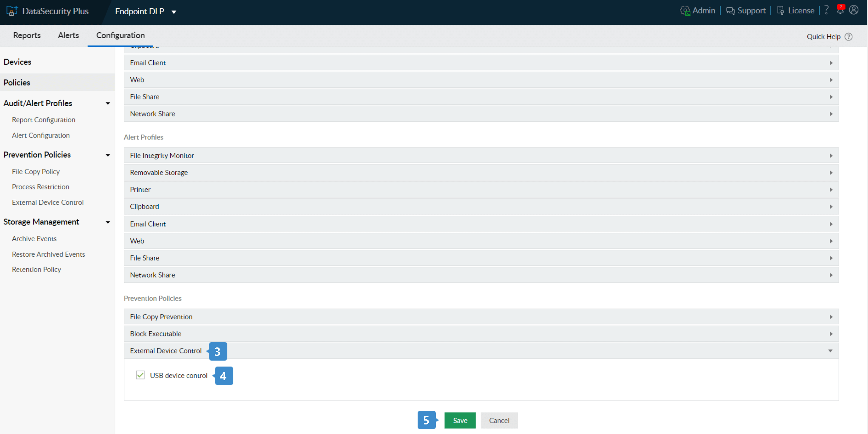
Task: Uncheck the USB device control checkbox
Action: tap(140, 375)
